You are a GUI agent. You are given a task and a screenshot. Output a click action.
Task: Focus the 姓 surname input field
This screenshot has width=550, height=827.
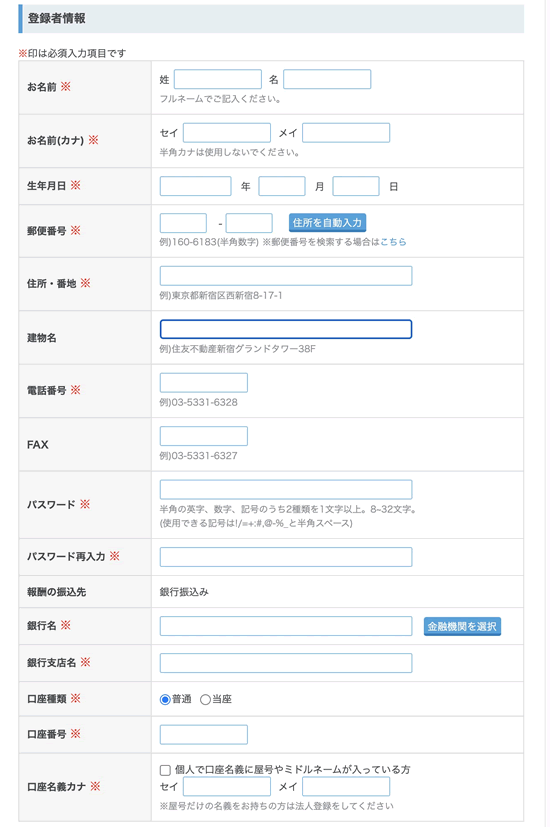point(218,79)
